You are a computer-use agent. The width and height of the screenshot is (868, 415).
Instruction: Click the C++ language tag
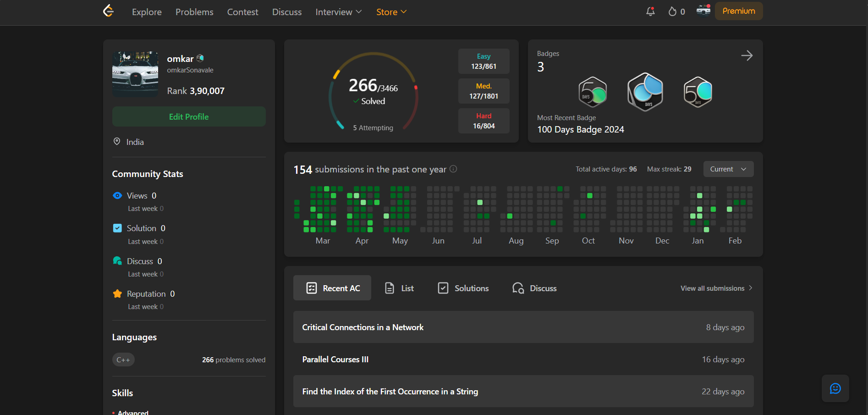click(x=123, y=360)
